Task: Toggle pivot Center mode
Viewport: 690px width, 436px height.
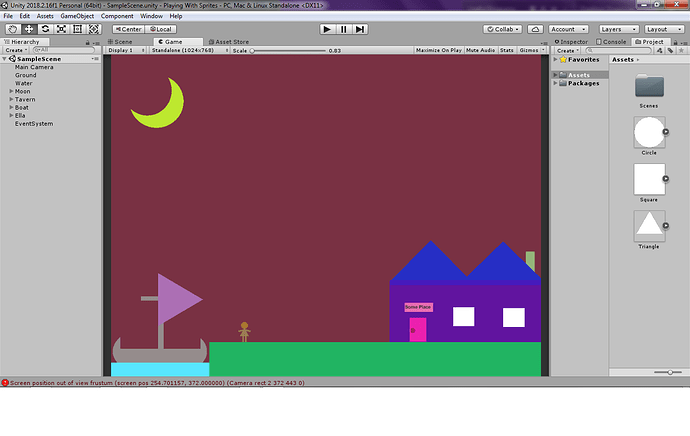Action: click(128, 29)
